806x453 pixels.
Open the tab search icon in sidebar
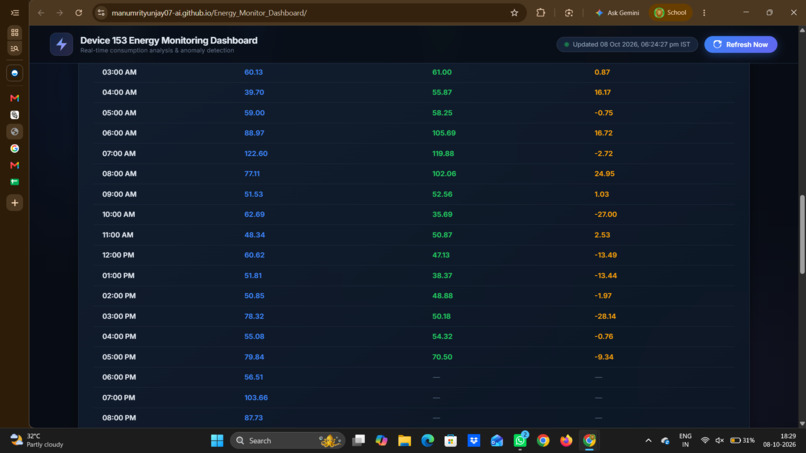(15, 48)
